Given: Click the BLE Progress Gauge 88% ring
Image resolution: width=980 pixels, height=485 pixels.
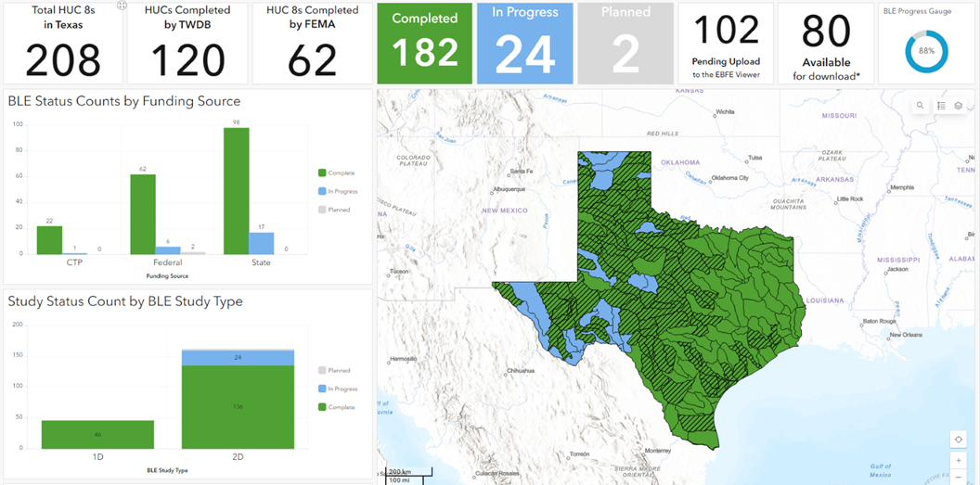Looking at the screenshot, I should click(926, 51).
